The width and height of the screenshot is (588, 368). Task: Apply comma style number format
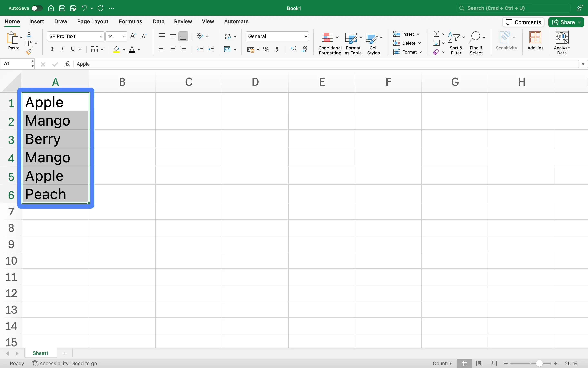[x=277, y=50]
